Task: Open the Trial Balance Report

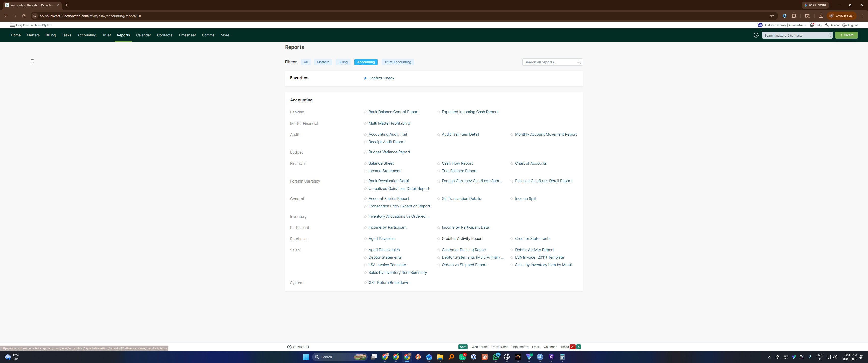Action: (459, 171)
